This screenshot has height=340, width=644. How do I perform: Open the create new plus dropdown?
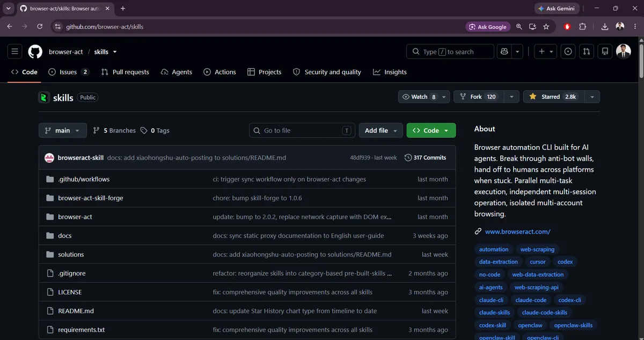click(546, 52)
